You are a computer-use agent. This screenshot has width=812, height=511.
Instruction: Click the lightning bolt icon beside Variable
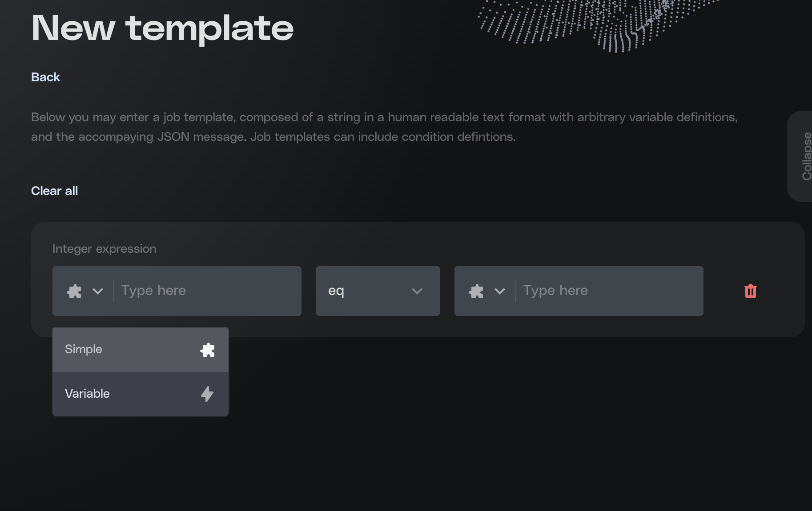tap(207, 394)
